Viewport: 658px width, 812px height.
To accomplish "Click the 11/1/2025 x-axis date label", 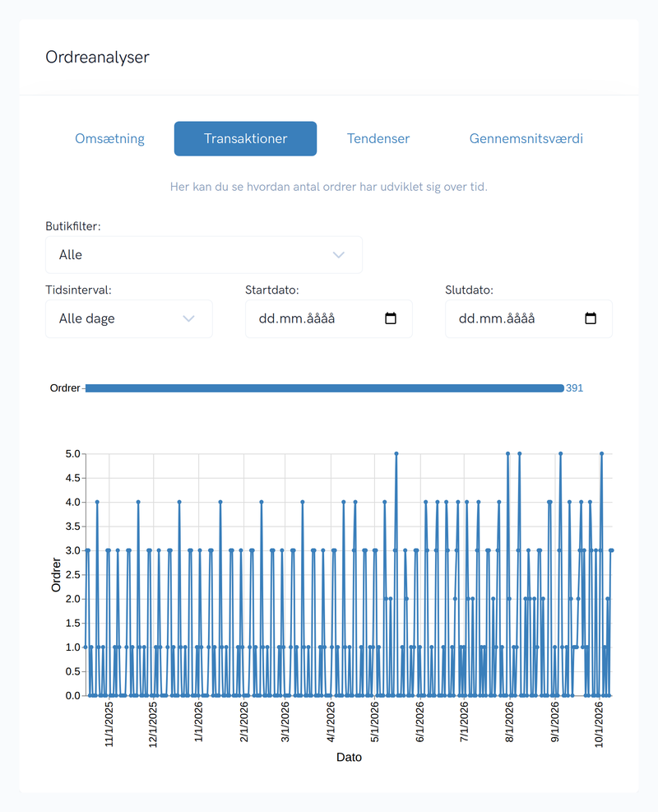I will coord(109,725).
